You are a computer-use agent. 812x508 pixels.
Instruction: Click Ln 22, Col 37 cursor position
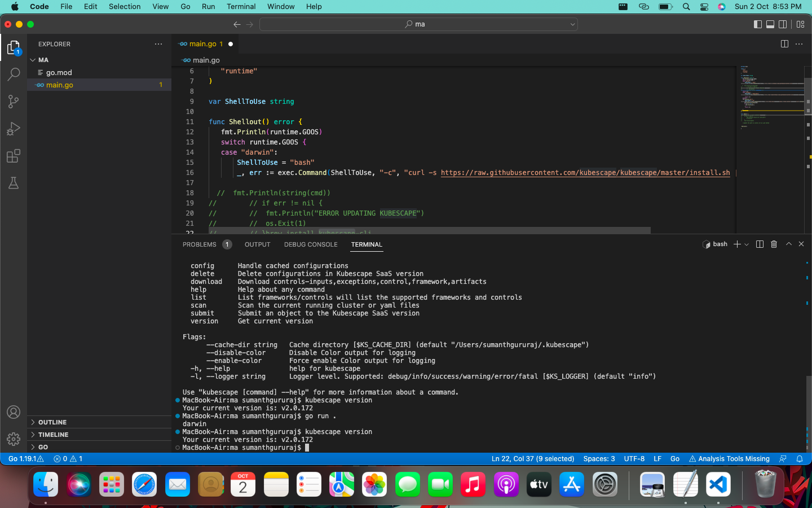click(x=533, y=459)
